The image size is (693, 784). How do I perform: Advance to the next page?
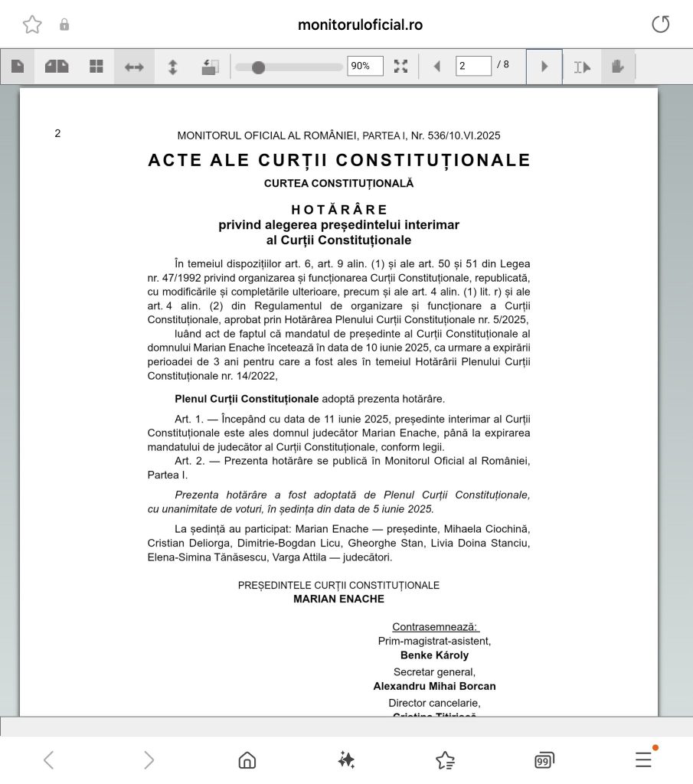point(544,67)
